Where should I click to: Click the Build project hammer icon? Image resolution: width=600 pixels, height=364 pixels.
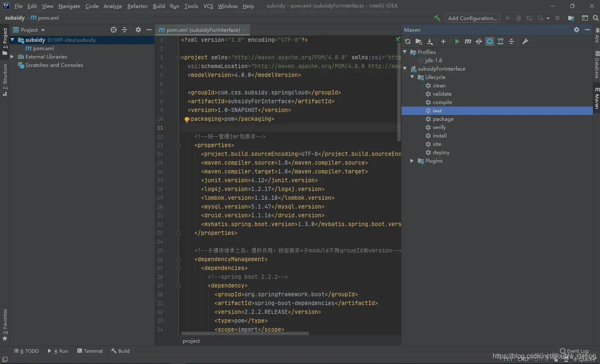pyautogui.click(x=437, y=18)
